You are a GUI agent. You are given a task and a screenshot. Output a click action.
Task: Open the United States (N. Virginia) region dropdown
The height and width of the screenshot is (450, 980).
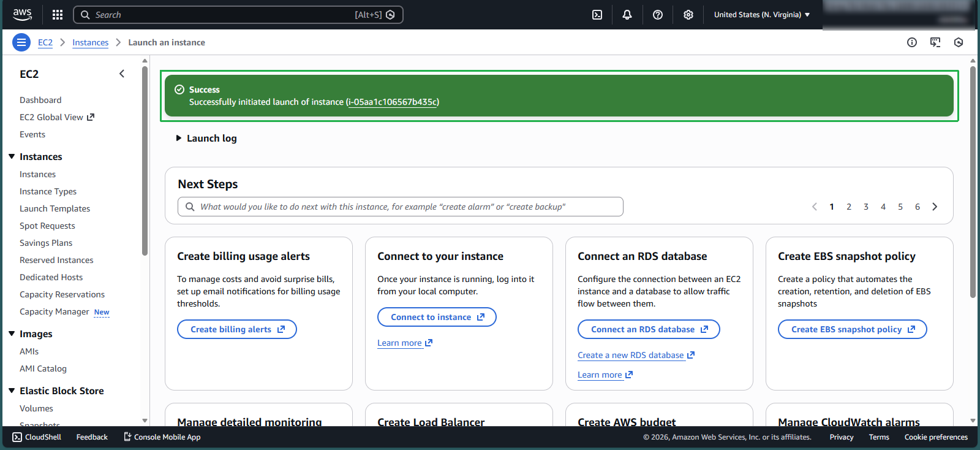(x=762, y=15)
